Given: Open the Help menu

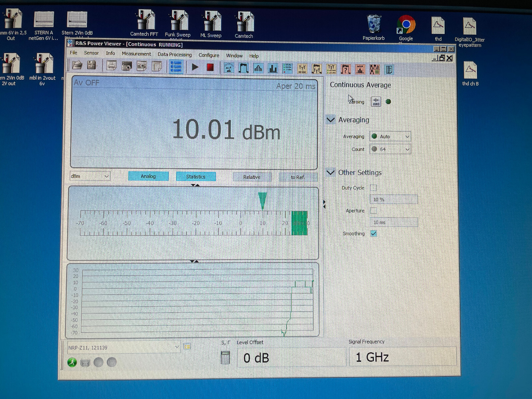Looking at the screenshot, I should click(254, 56).
